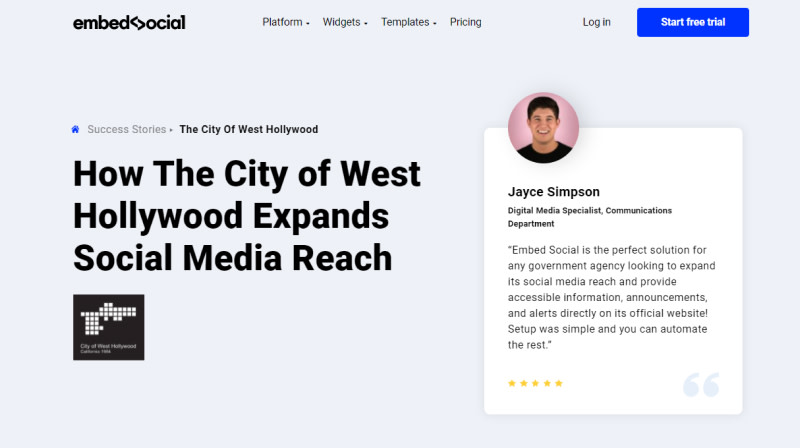Click the EmbedSocial logo
This screenshot has width=800, height=448.
pos(129,22)
